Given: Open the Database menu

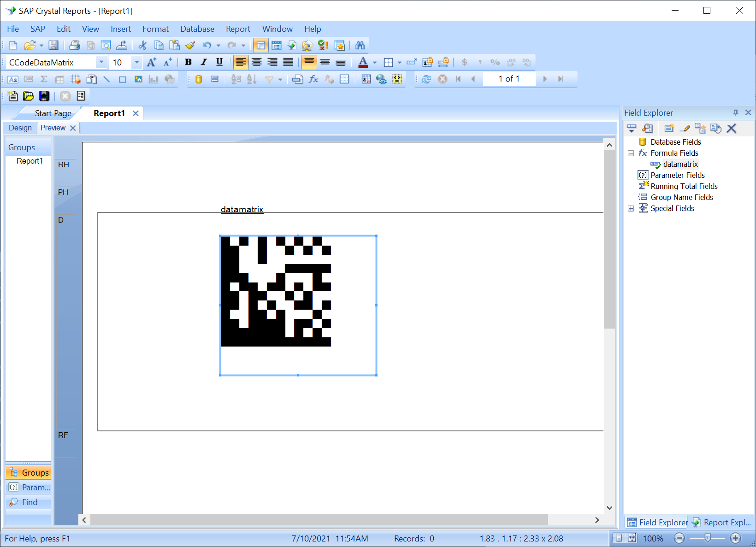Looking at the screenshot, I should click(197, 29).
